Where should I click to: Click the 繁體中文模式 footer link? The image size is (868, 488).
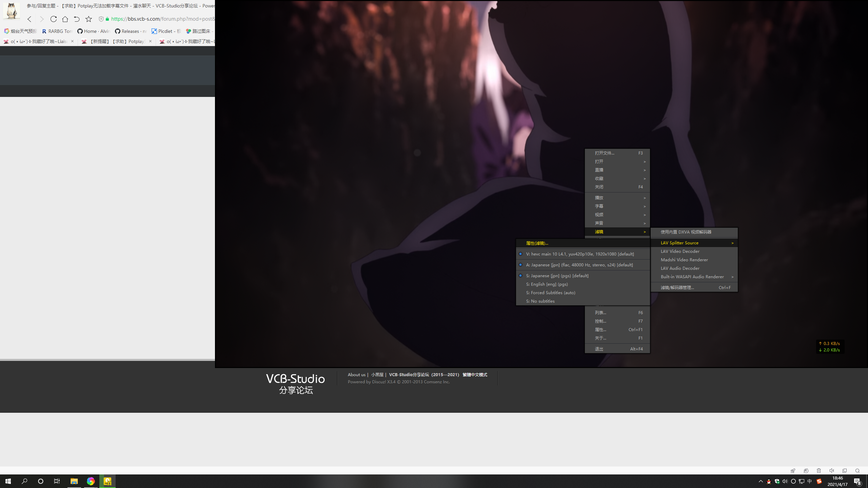[x=475, y=375]
